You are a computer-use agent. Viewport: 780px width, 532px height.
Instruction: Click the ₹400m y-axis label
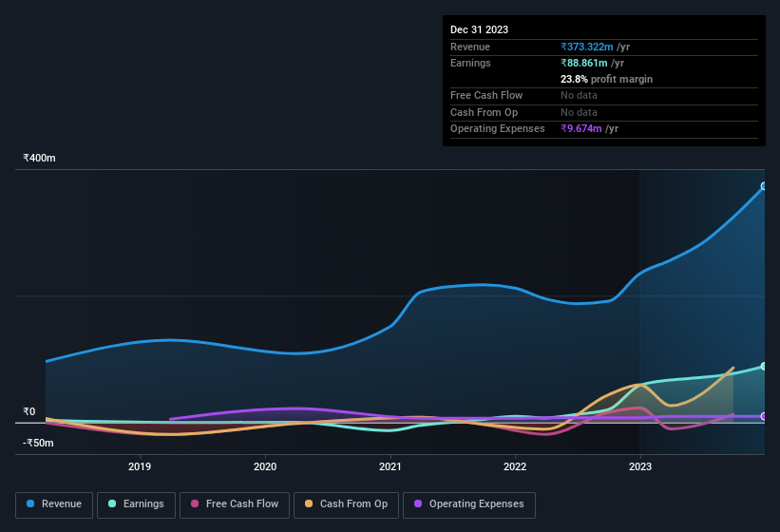[x=39, y=158]
